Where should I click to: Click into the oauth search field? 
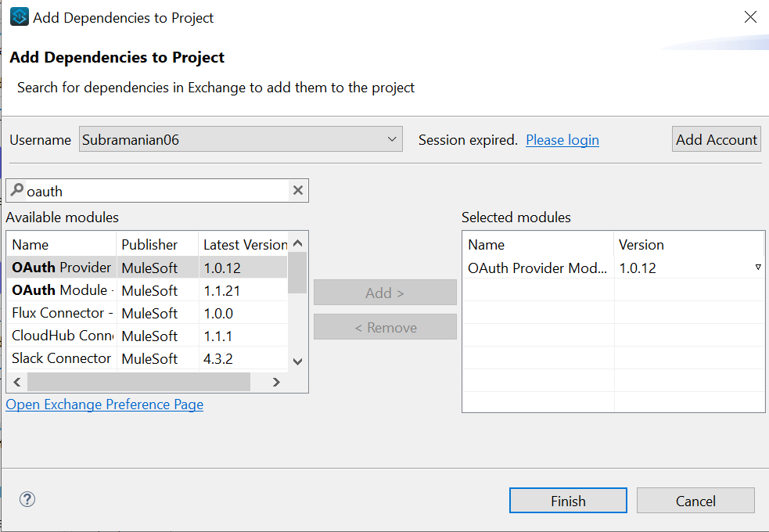point(156,191)
